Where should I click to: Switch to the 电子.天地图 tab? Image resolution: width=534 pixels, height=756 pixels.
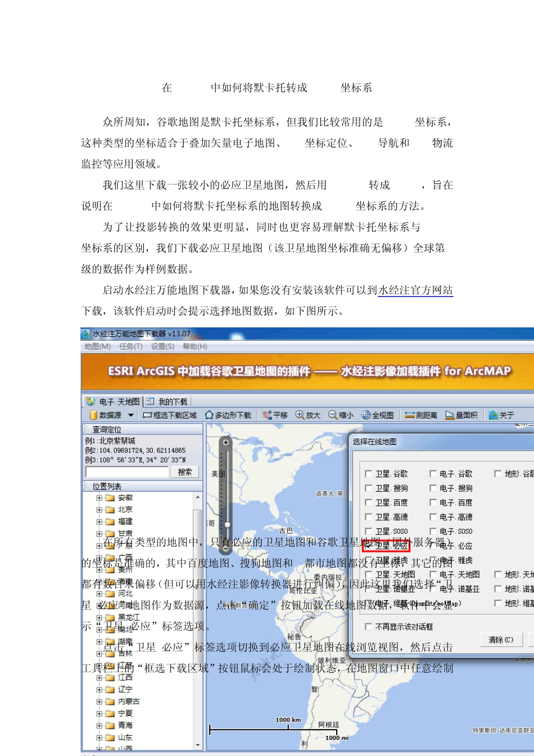tap(112, 401)
